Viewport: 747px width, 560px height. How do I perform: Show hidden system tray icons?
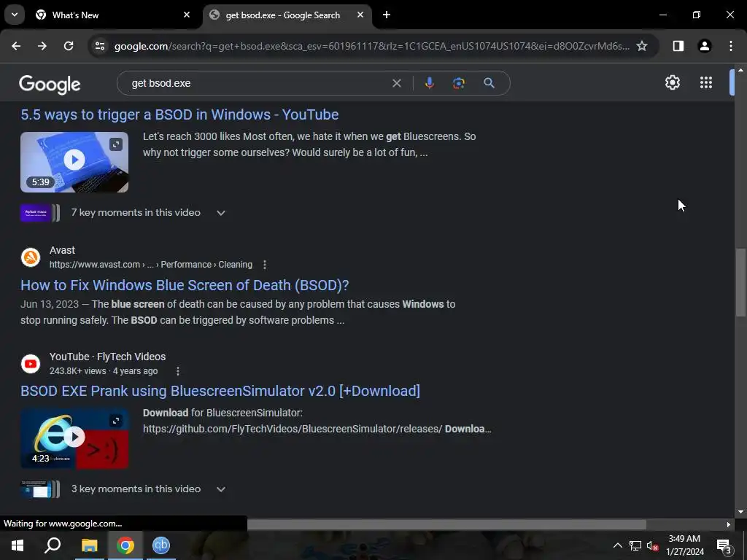pos(617,545)
